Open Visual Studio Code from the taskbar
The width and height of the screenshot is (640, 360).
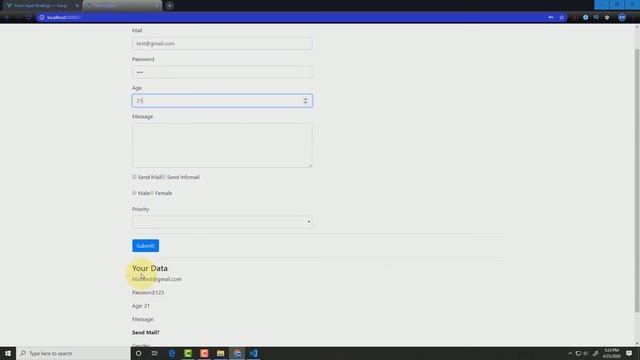(253, 353)
